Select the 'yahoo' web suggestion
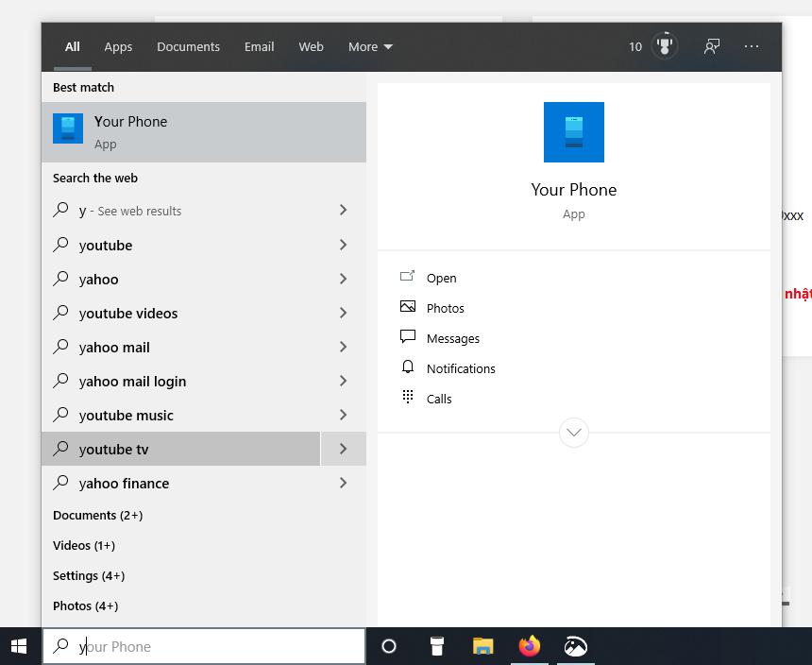This screenshot has width=812, height=665. pyautogui.click(x=180, y=279)
